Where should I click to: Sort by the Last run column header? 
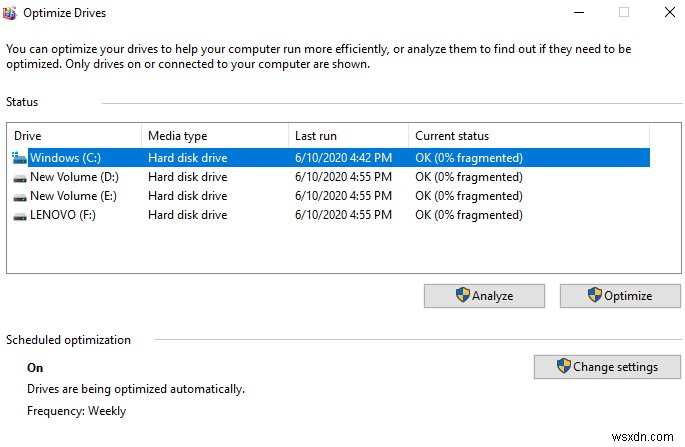(349, 136)
